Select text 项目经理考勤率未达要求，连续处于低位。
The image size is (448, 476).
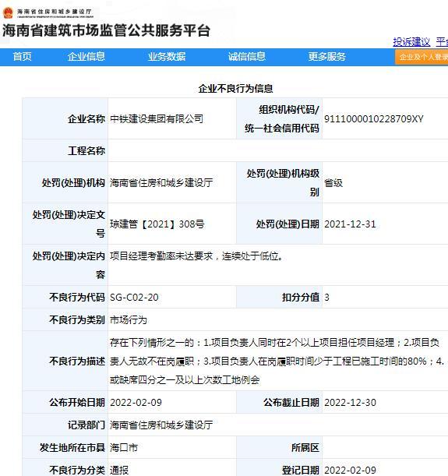click(196, 256)
